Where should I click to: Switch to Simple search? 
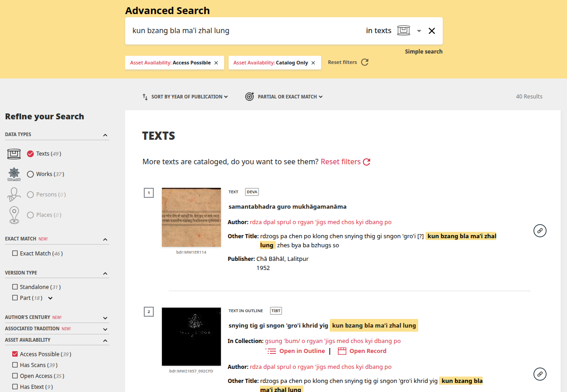tap(423, 51)
